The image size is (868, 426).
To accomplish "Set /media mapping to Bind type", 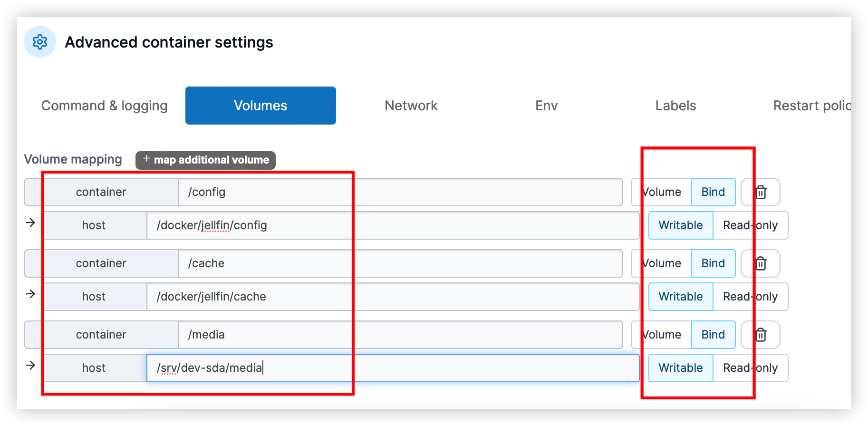I will [713, 335].
